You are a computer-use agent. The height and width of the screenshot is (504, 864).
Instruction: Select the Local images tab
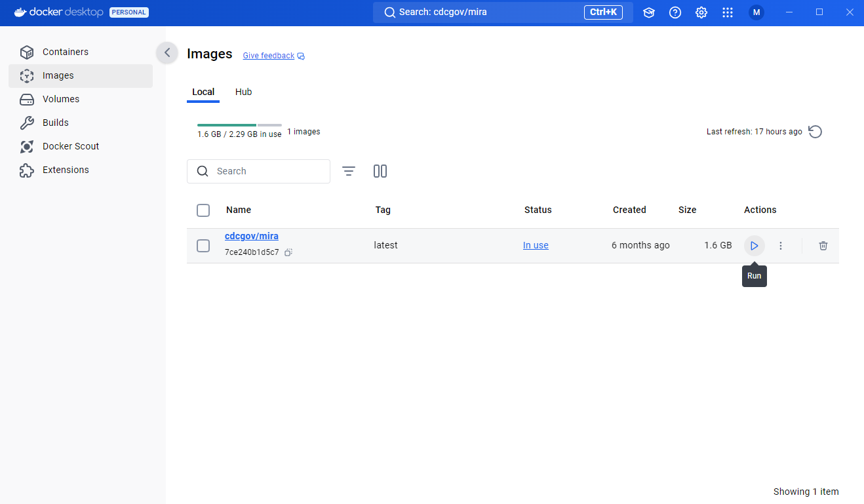[203, 92]
